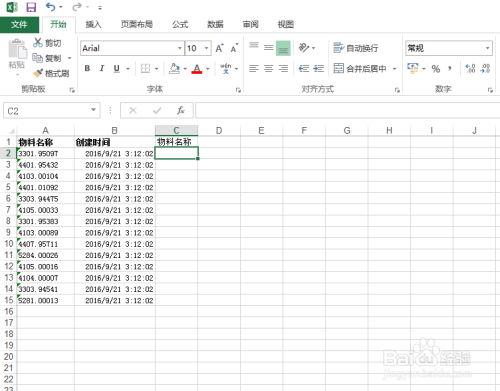Screen dimensions: 500x391
Task: Click the comma style icon
Action: (x=450, y=69)
